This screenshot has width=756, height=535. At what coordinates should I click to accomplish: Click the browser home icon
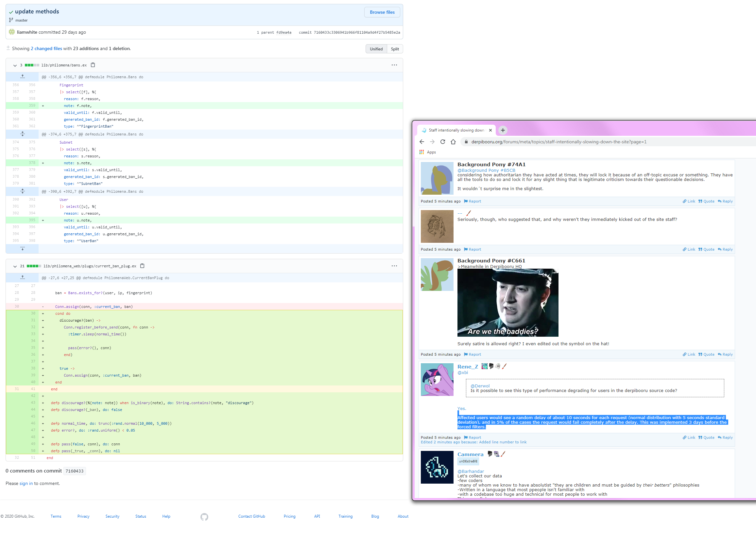(454, 142)
